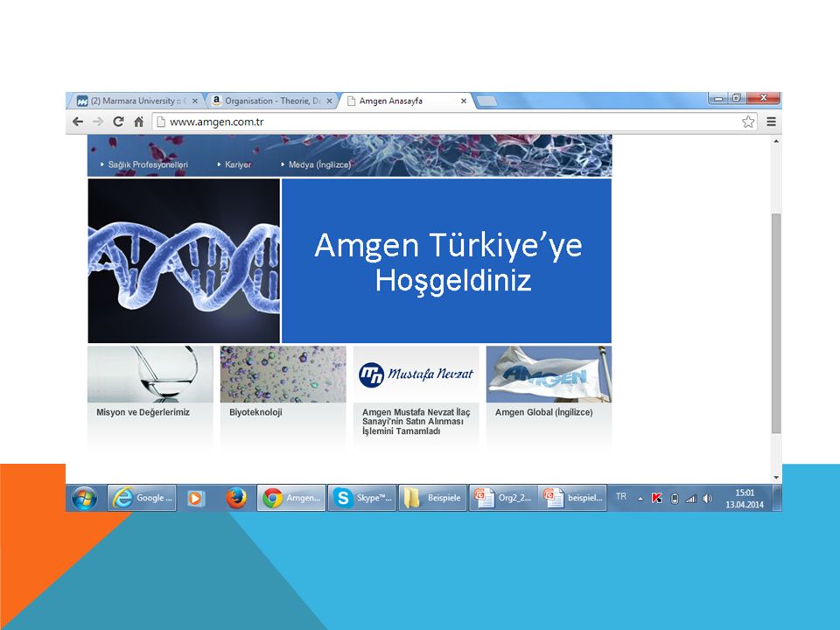Open the Internet Explorer Google taskbar button

click(x=142, y=498)
